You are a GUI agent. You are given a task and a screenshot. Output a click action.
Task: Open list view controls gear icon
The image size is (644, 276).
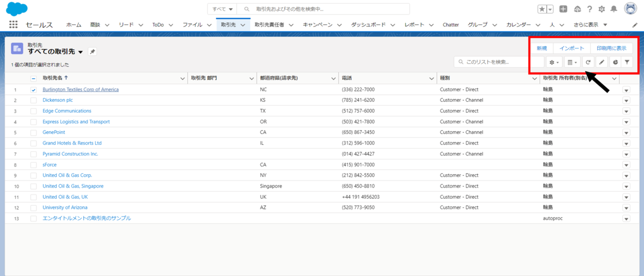click(x=553, y=62)
